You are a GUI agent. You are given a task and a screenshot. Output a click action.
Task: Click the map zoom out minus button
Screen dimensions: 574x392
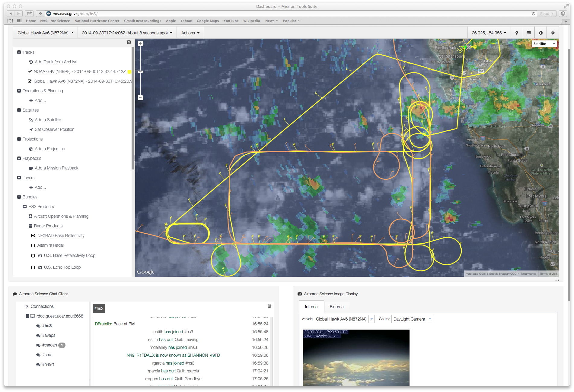(140, 98)
